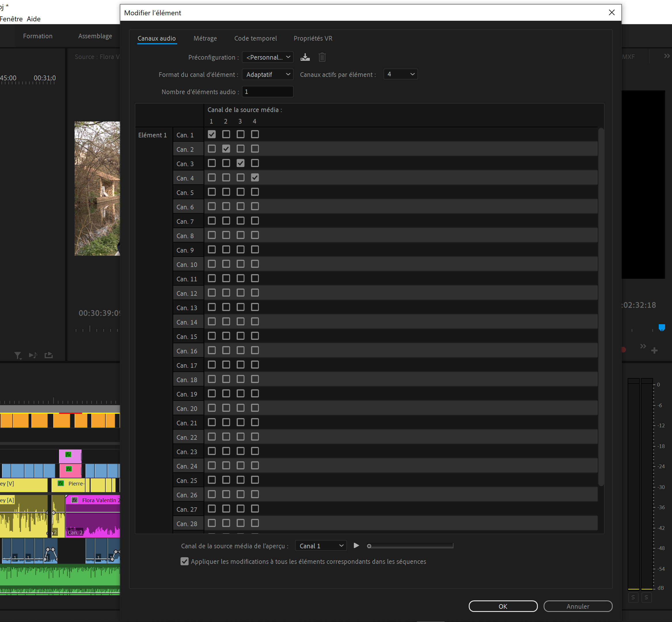Image resolution: width=672 pixels, height=622 pixels.
Task: Click the fx badge on Flora Valentin clip
Action: 75,500
